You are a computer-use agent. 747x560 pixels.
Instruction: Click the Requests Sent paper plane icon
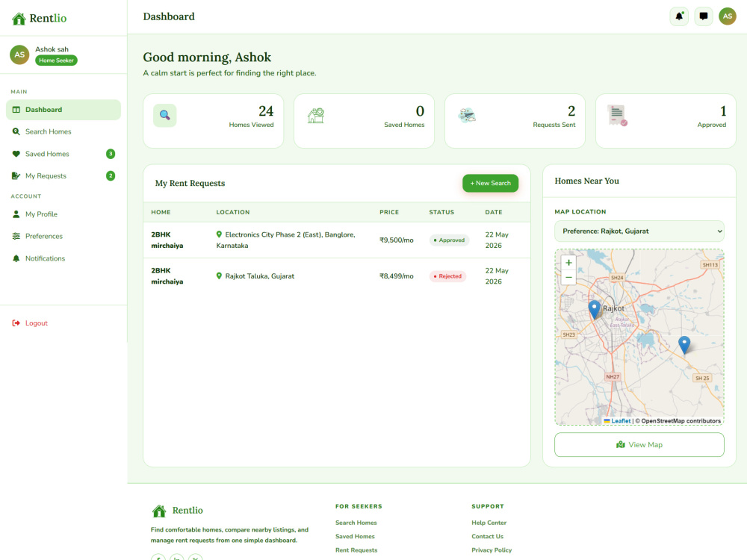[x=467, y=115]
